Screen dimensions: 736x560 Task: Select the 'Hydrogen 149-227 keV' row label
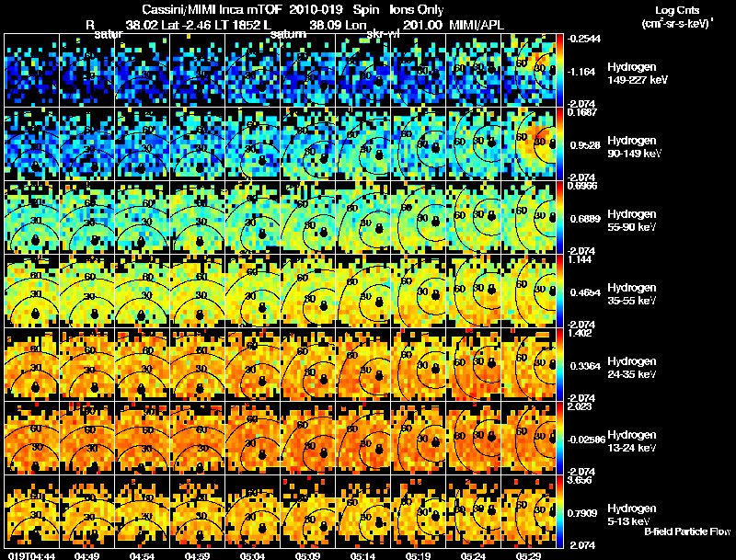[637, 74]
